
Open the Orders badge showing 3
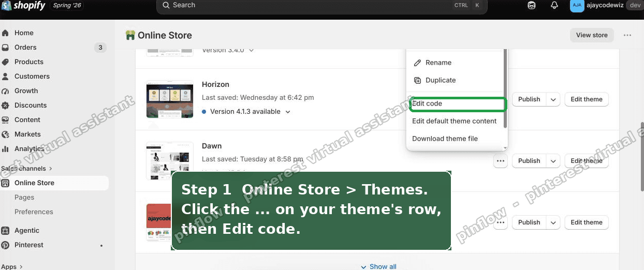click(x=100, y=47)
